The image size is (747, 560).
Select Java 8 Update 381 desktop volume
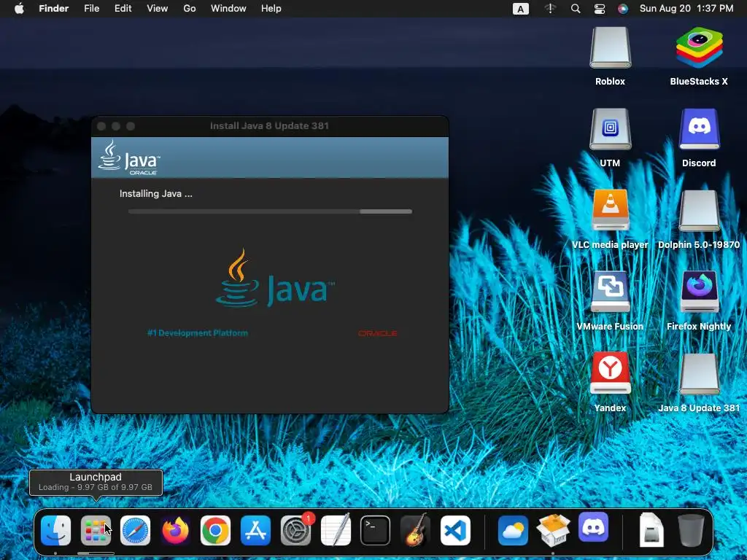point(699,374)
